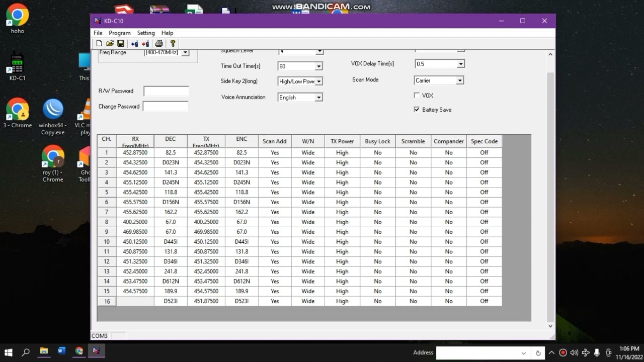
Task: Open the Setting menu
Action: point(146,33)
